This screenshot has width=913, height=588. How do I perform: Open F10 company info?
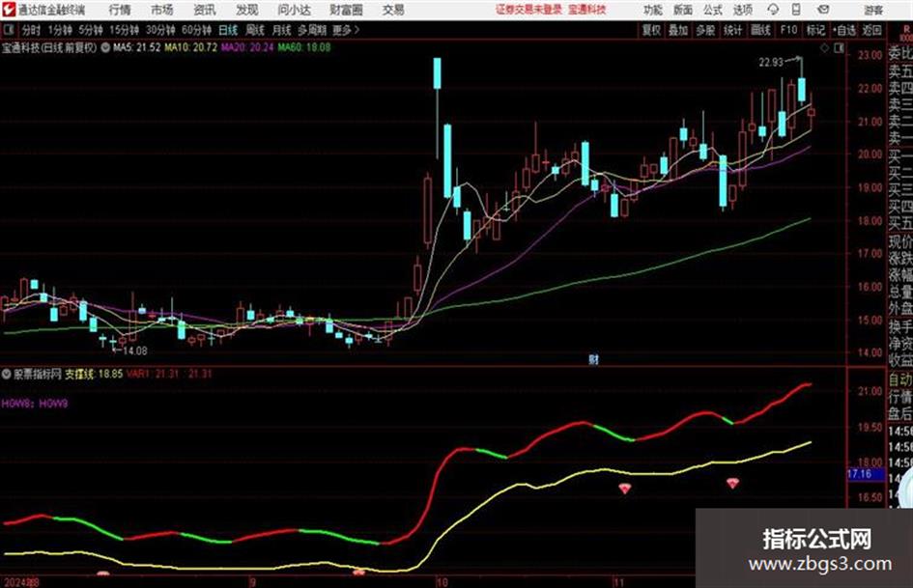[x=789, y=30]
